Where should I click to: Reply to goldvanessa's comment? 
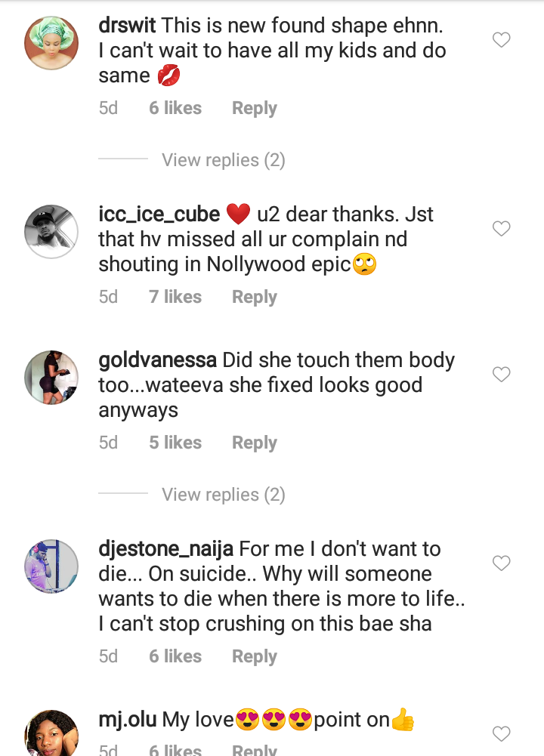[x=254, y=443]
